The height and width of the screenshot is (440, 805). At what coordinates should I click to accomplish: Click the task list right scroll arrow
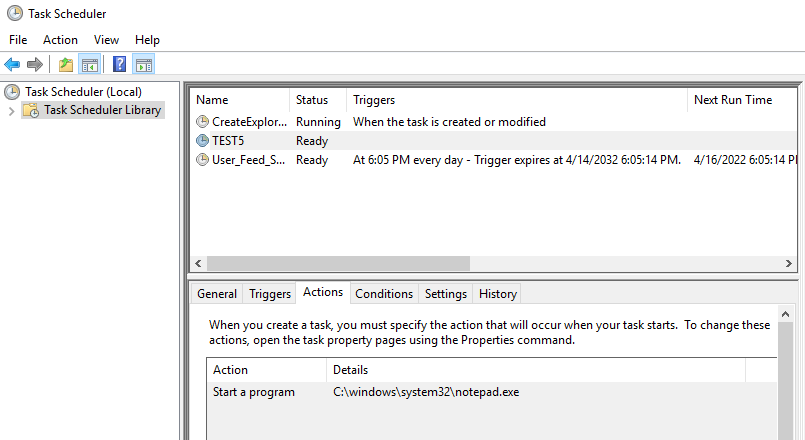tap(789, 263)
